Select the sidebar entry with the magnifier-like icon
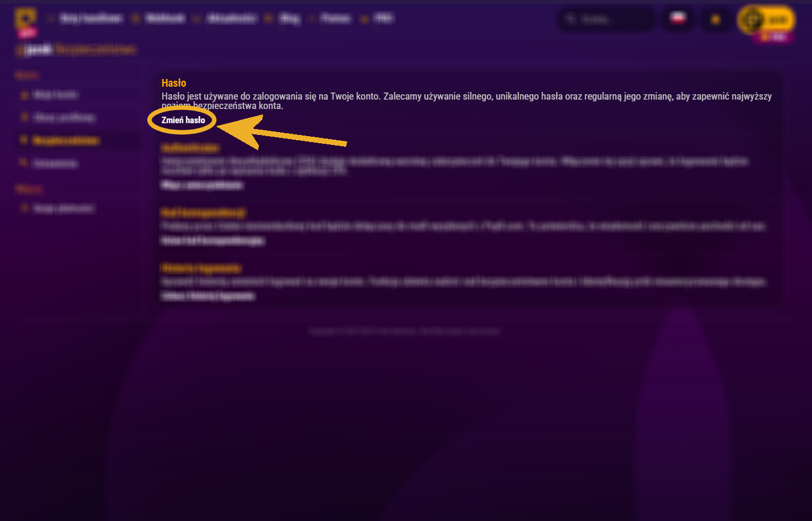The image size is (812, 521). [x=55, y=163]
